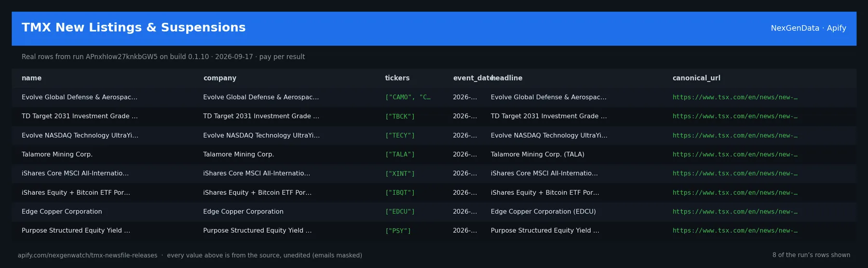Click the TMX New Listings & Suspensions title
The width and height of the screenshot is (868, 268).
(x=134, y=27)
